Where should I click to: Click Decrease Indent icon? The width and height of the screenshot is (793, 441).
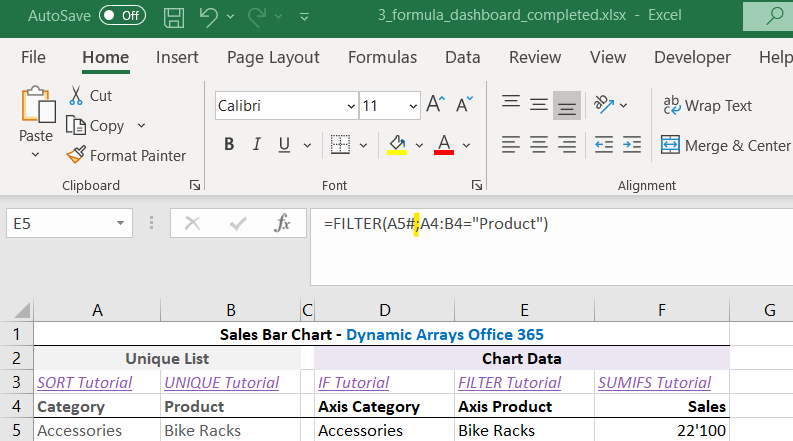pyautogui.click(x=604, y=145)
